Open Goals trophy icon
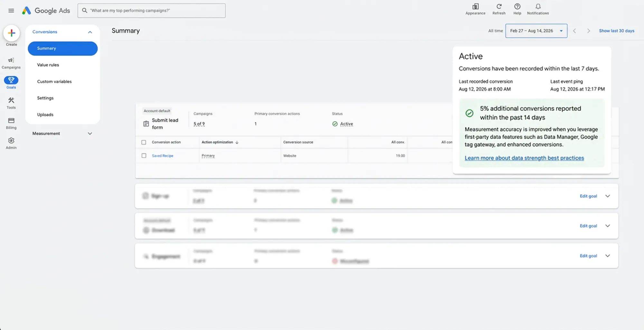 tap(11, 80)
